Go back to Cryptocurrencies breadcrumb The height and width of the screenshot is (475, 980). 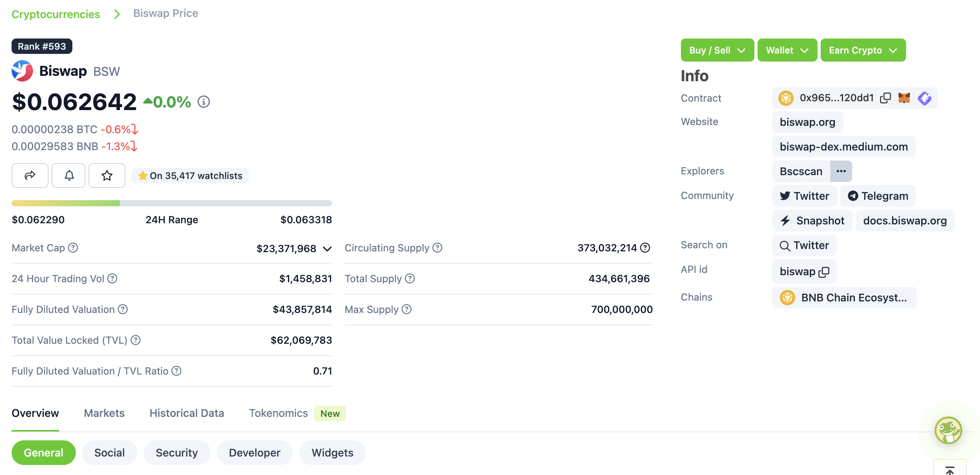[x=56, y=14]
